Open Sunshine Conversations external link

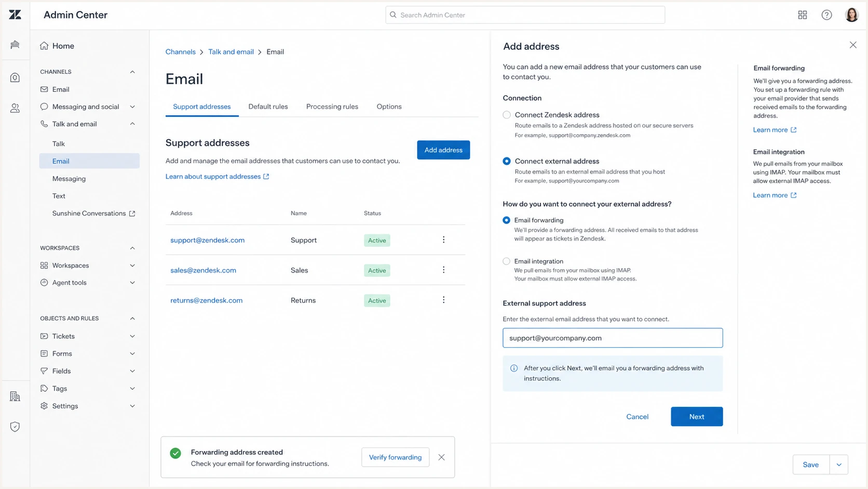coord(93,213)
